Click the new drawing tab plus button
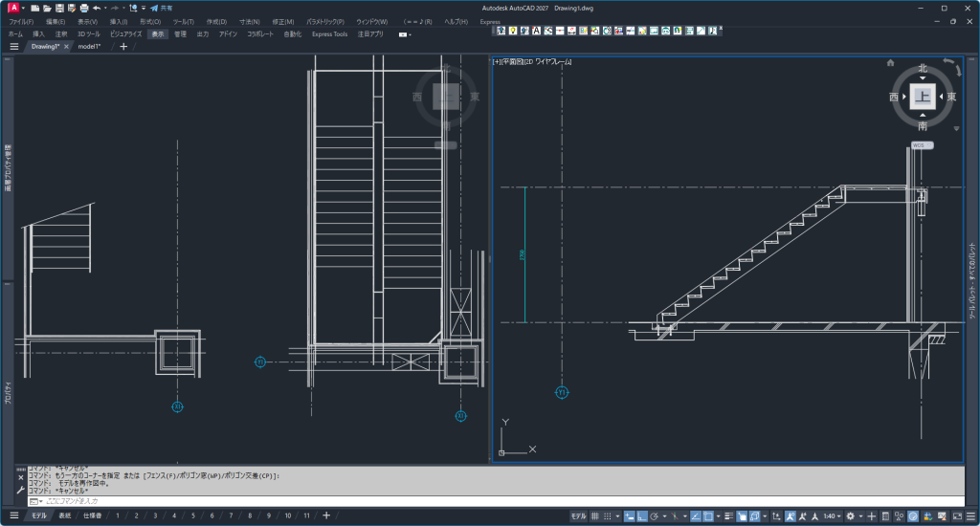 [123, 46]
